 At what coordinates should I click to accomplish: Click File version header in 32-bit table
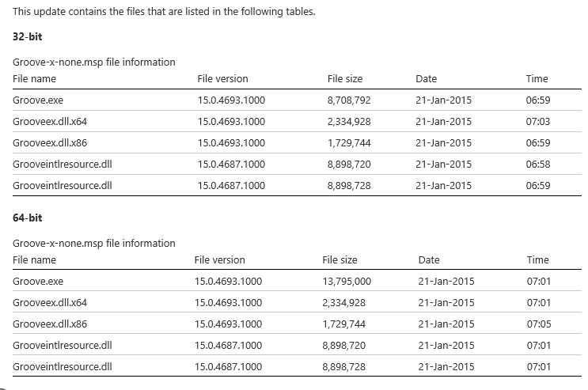[222, 79]
